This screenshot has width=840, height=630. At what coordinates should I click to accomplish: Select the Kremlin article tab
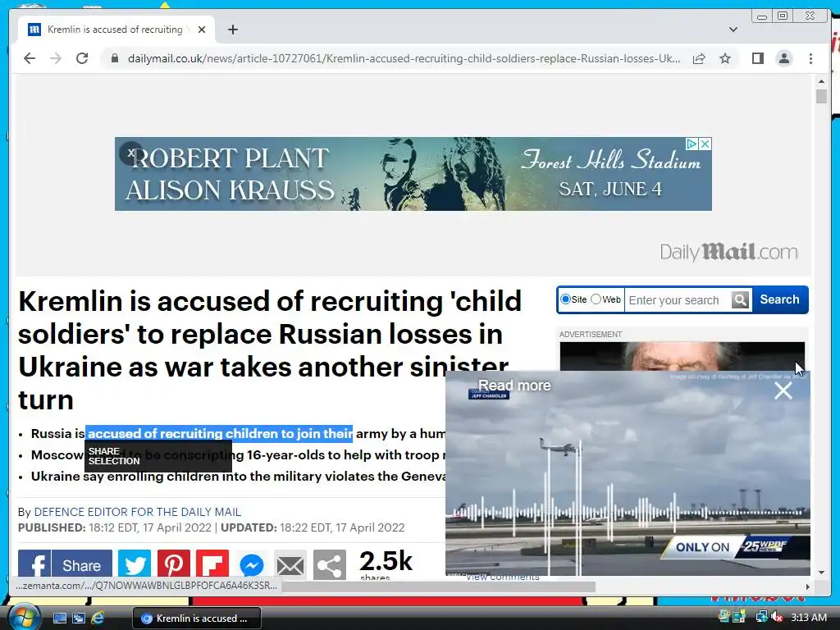click(116, 30)
